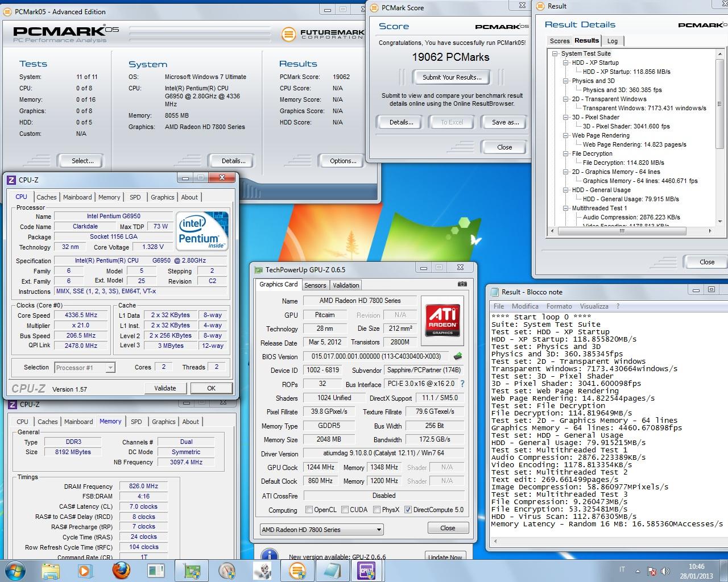728x582 pixels.
Task: Switch to the Log tab in Result Details
Action: pyautogui.click(x=613, y=41)
